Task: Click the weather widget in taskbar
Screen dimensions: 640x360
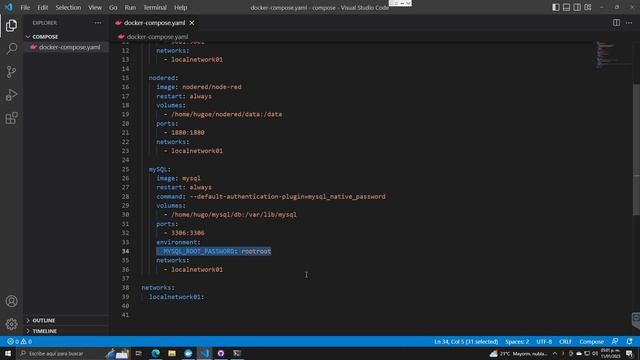Action: (x=518, y=353)
